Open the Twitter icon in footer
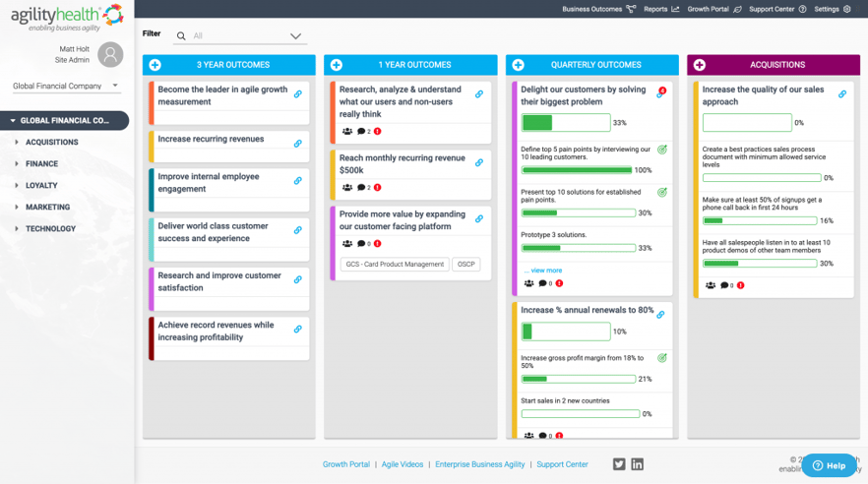This screenshot has height=484, width=868. pyautogui.click(x=619, y=464)
